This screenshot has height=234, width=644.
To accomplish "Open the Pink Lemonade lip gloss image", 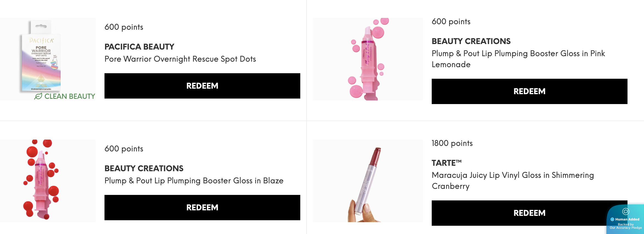I will [x=368, y=59].
